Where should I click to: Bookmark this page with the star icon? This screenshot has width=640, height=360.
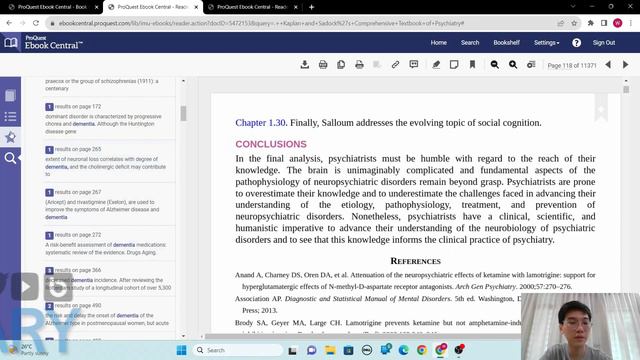(x=574, y=23)
